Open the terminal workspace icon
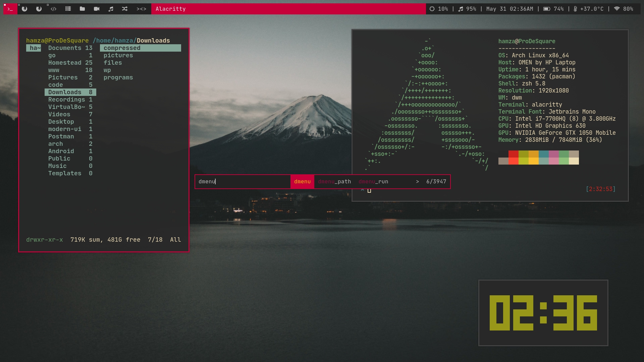The height and width of the screenshot is (362, 644). (10, 9)
